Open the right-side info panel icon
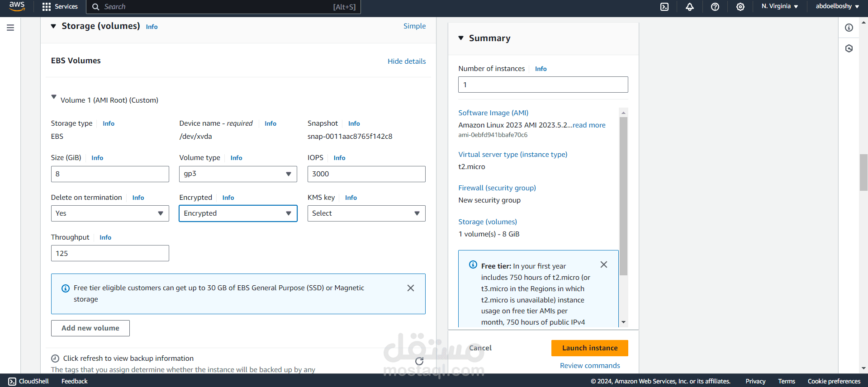 [x=849, y=28]
